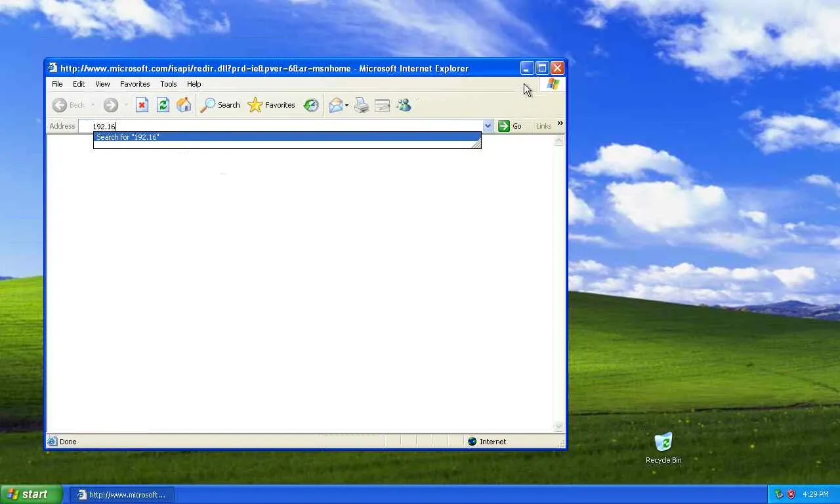Image resolution: width=840 pixels, height=504 pixels.
Task: Open the Start menu
Action: tap(31, 494)
